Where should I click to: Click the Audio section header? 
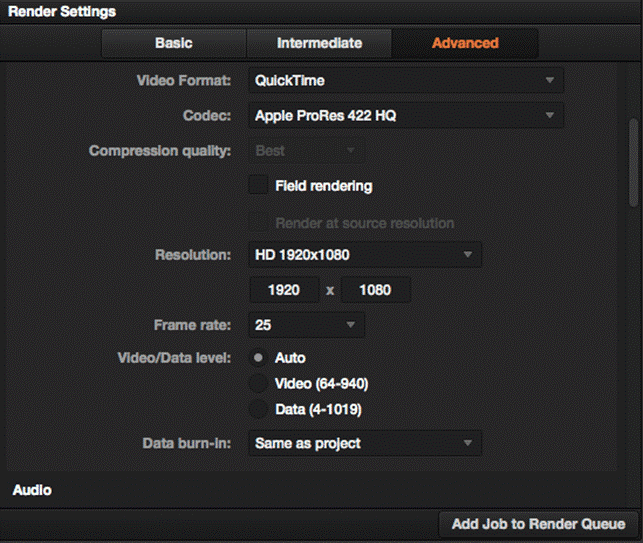pos(31,491)
